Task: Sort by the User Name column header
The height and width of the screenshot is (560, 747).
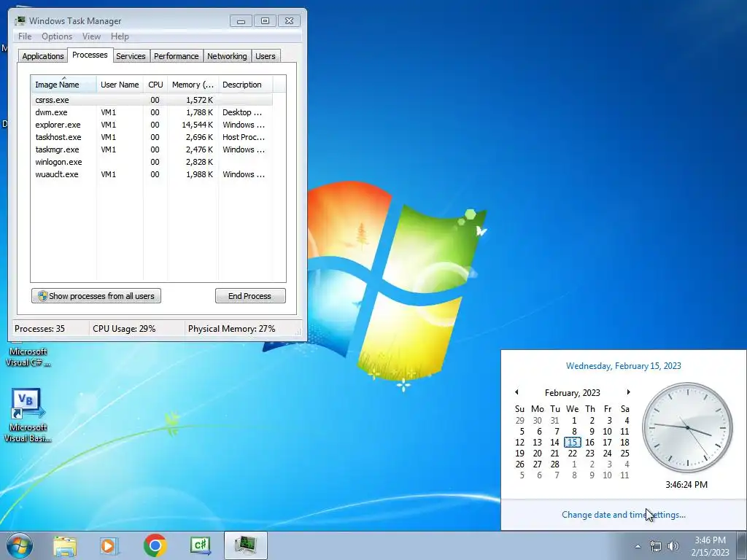Action: point(120,85)
